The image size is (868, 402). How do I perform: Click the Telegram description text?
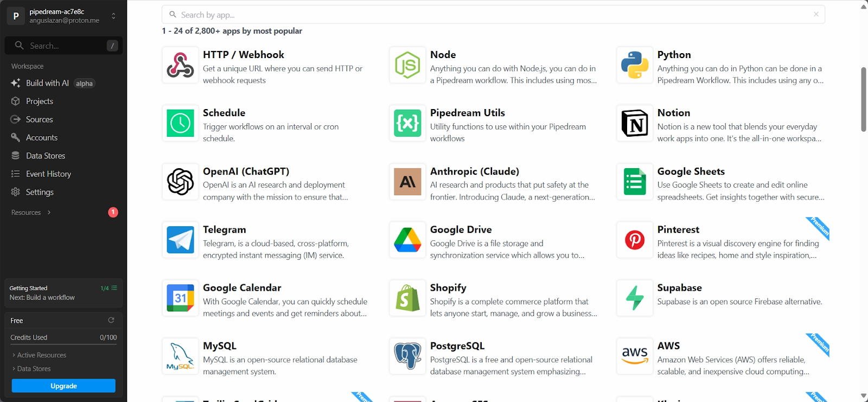[x=276, y=250]
